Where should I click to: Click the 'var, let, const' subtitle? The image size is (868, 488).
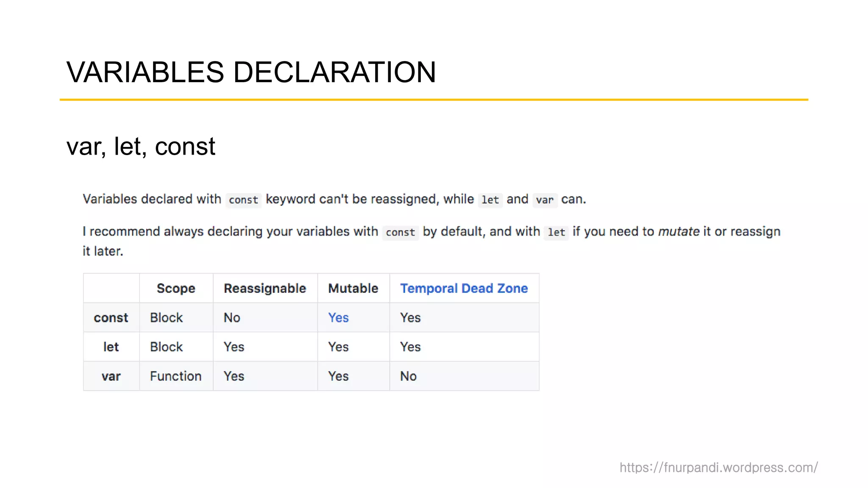click(141, 147)
